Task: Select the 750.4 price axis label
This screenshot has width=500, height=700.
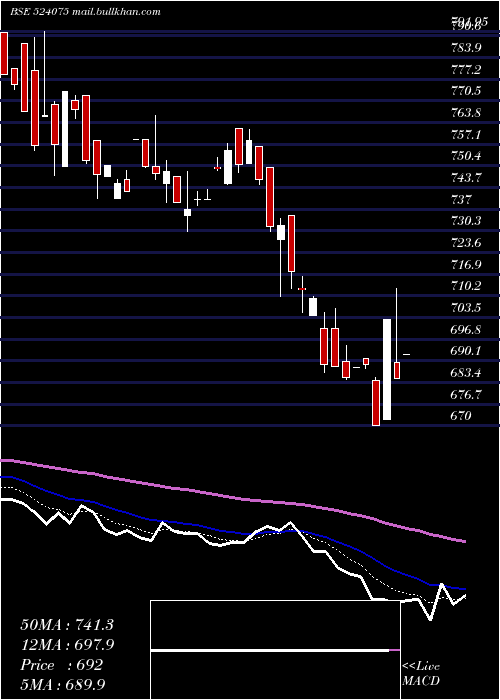Action: (466, 156)
